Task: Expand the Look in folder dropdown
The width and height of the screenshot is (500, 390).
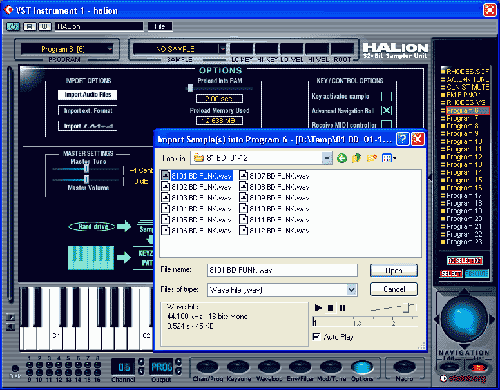Action: tap(327, 158)
